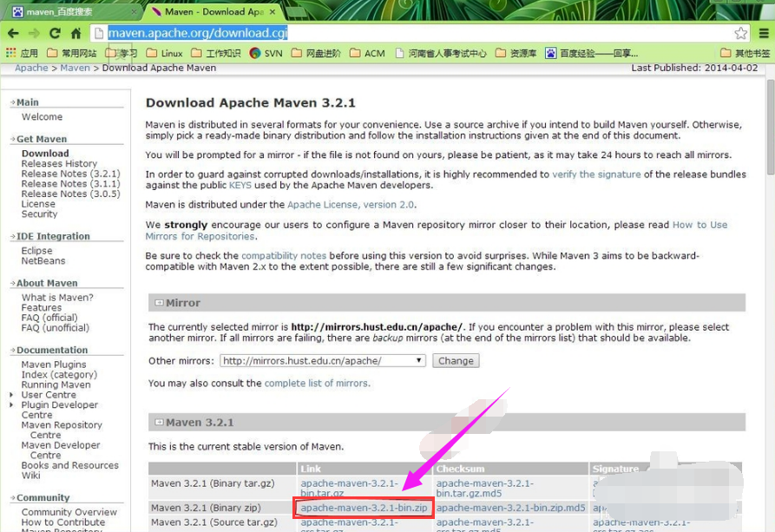Image resolution: width=775 pixels, height=532 pixels.
Task: Reload the Maven download page
Action: (55, 33)
